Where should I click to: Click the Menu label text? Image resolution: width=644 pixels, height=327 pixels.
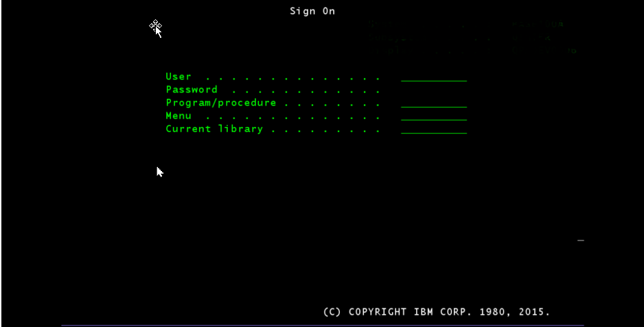click(x=179, y=115)
